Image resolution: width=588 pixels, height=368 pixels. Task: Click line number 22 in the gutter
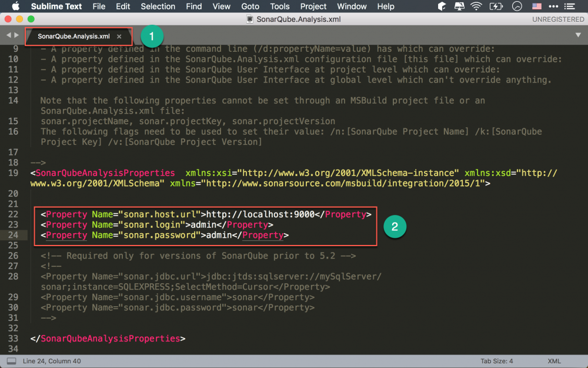(13, 214)
